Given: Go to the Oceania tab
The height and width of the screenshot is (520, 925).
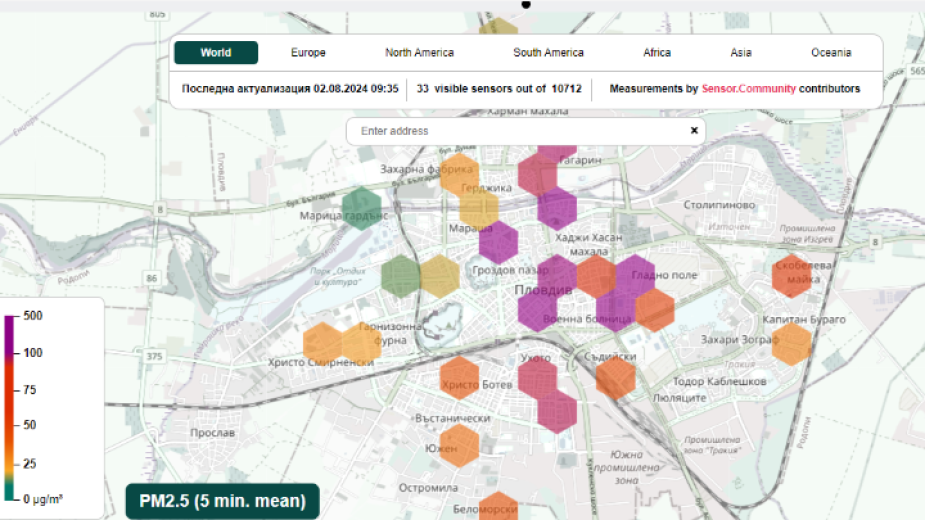Looking at the screenshot, I should coord(831,53).
